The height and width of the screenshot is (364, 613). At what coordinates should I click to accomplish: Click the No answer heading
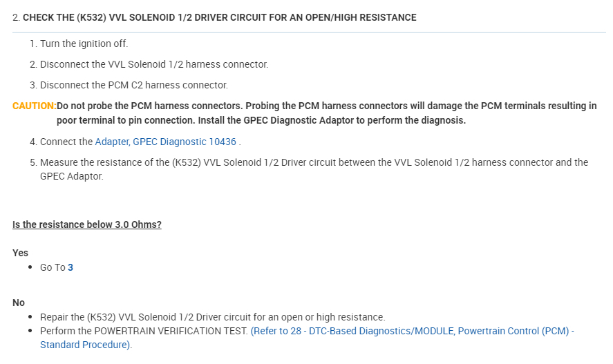(x=19, y=303)
